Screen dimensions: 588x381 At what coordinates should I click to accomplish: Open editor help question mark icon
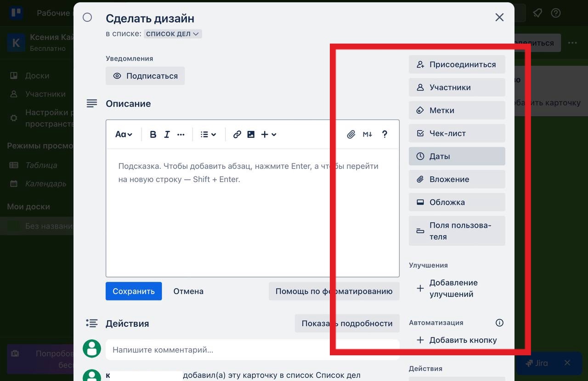click(385, 134)
